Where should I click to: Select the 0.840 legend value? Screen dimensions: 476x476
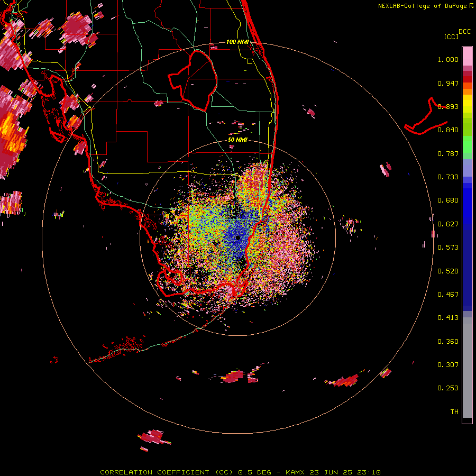click(448, 130)
